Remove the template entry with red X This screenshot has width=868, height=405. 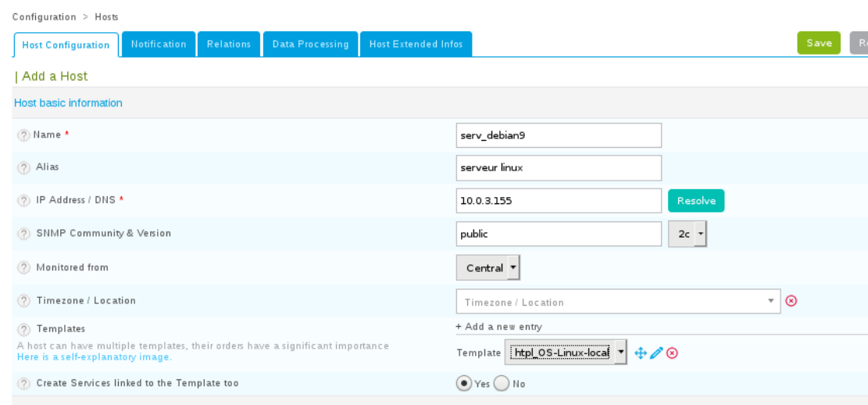[672, 353]
